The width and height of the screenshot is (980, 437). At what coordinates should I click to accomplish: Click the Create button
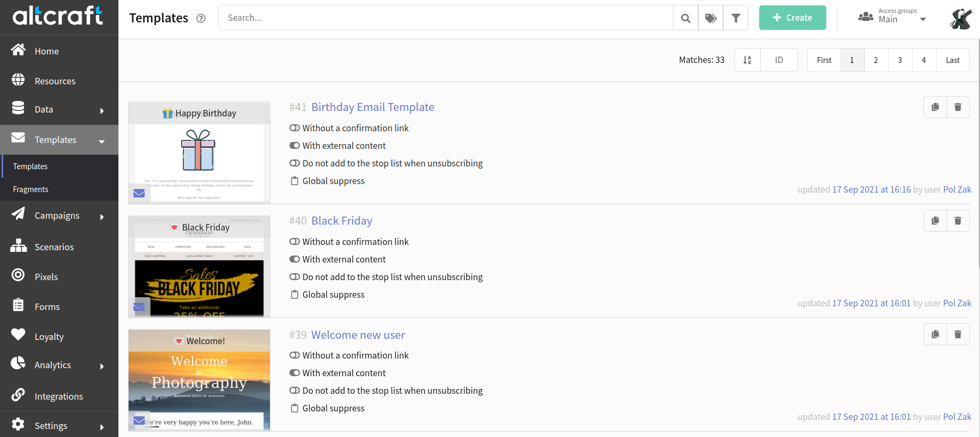tap(792, 18)
